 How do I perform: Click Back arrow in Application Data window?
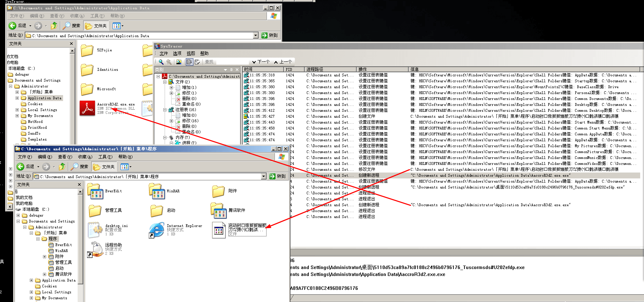click(x=12, y=25)
